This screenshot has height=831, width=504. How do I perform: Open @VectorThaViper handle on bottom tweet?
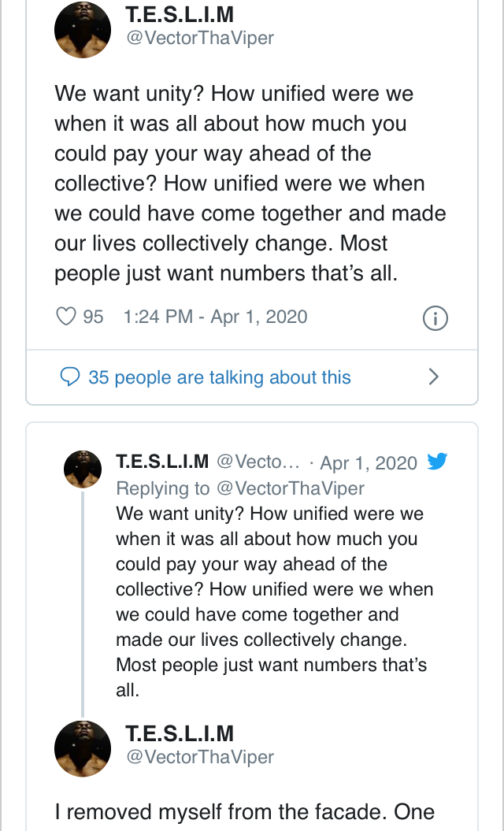200,757
